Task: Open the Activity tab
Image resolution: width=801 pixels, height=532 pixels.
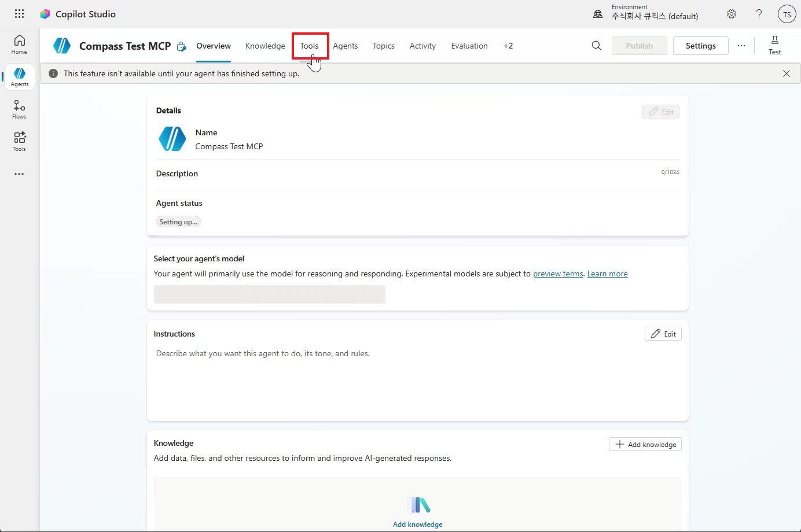Action: pyautogui.click(x=422, y=46)
